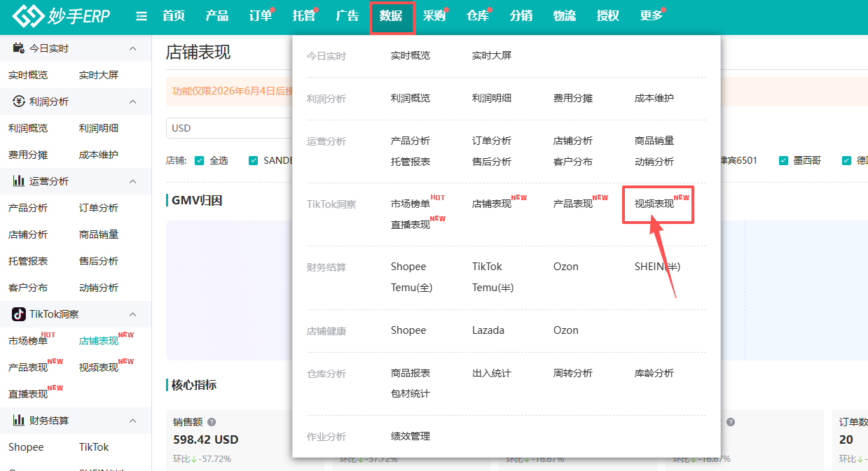Viewport: 868px width, 471px height.
Task: Select 费用分摊 in the dropdown menu
Action: (573, 98)
